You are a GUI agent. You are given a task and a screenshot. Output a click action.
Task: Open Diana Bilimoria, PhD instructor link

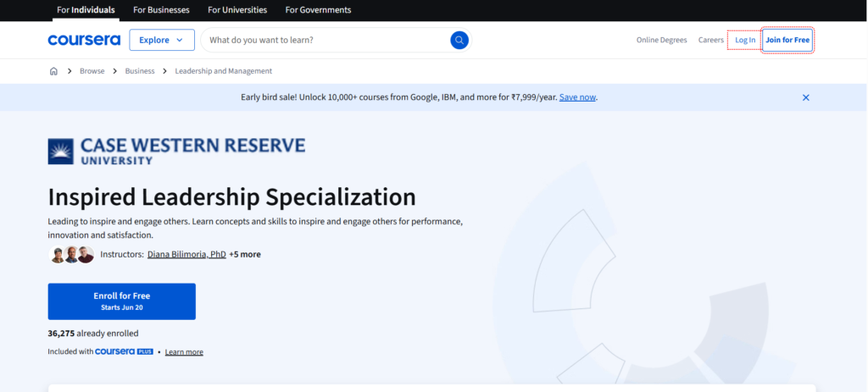(x=186, y=254)
